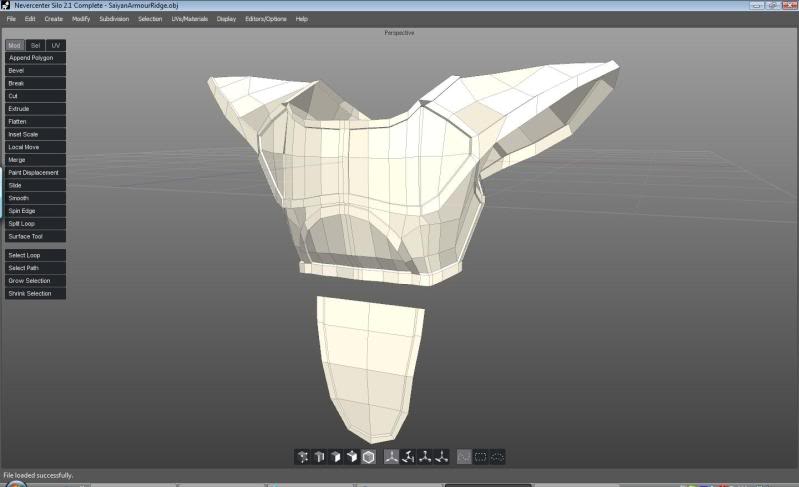
Task: Select the scale manipulator icon
Action: [x=425, y=457]
